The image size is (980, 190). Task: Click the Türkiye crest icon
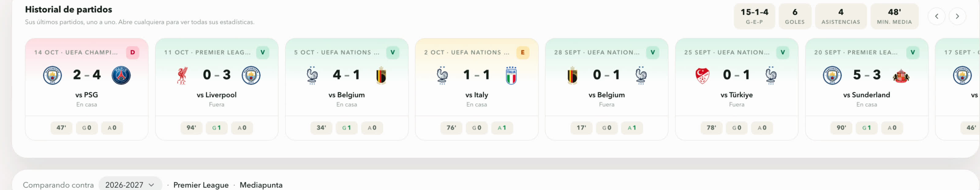coord(702,75)
